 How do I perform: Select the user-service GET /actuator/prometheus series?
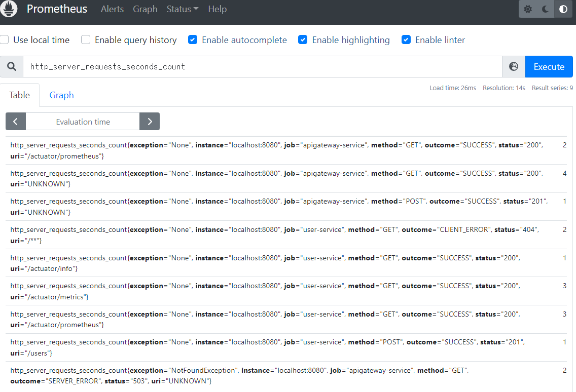point(286,320)
